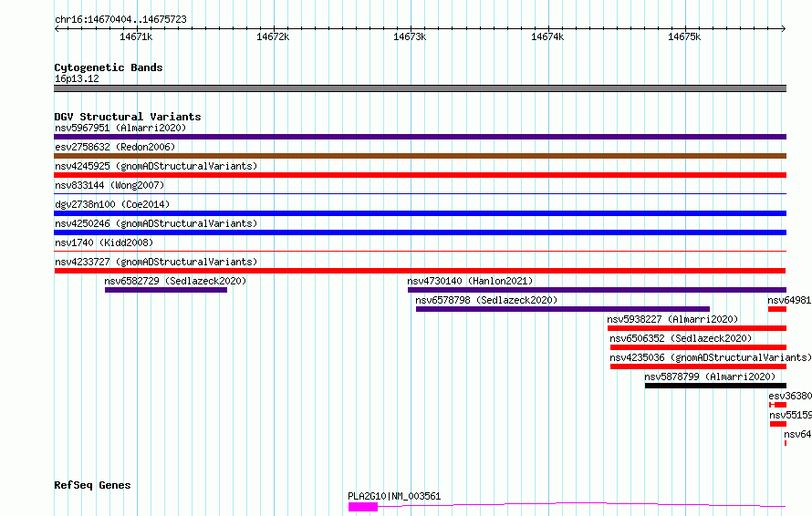Image resolution: width=812 pixels, height=516 pixels.
Task: Open the first gnomAD variant nsv4245925 bar
Action: click(420, 175)
